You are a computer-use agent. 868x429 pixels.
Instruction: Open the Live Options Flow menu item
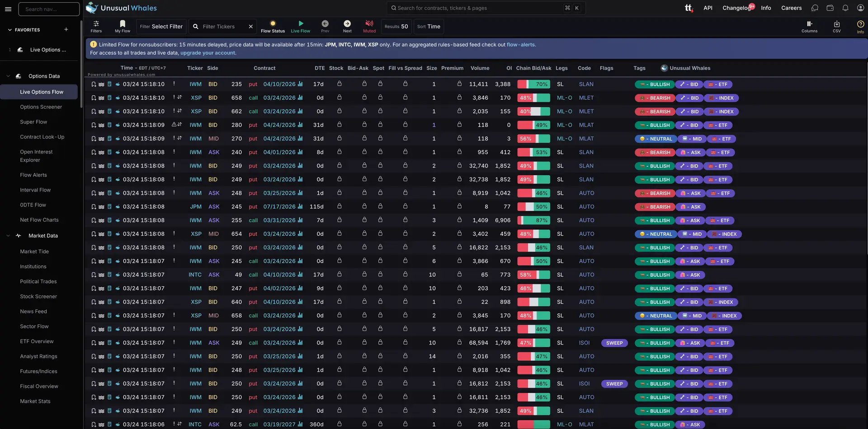coord(39,92)
